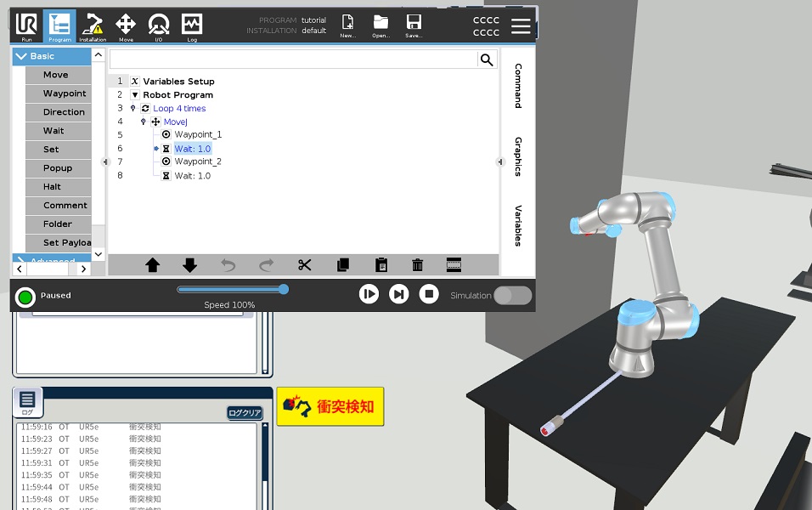Add a Waypoint from Basic list
Image resolution: width=812 pixels, height=510 pixels.
pos(65,93)
